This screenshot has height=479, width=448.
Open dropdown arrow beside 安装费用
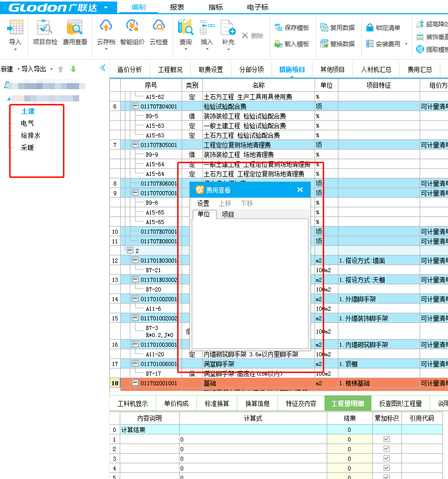(x=406, y=44)
